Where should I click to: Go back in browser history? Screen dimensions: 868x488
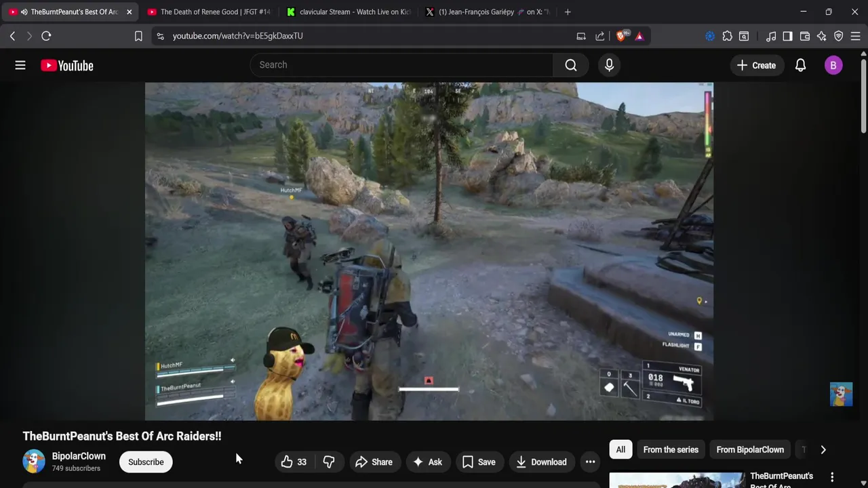pyautogui.click(x=12, y=36)
